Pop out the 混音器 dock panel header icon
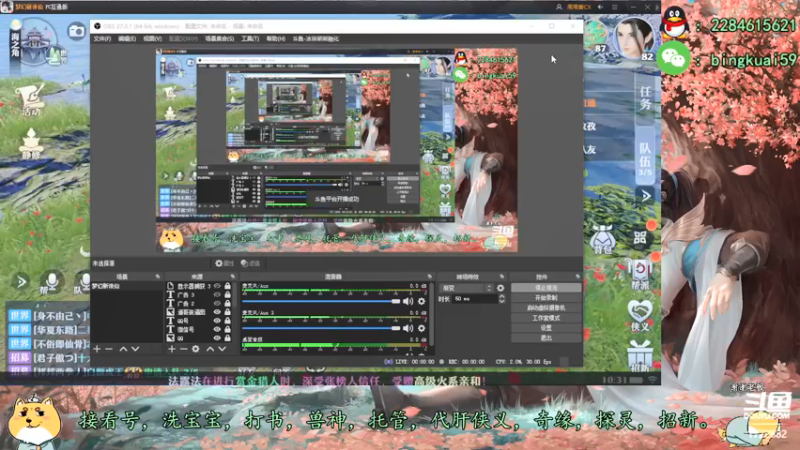Screen dimensions: 800x450 point(430,277)
